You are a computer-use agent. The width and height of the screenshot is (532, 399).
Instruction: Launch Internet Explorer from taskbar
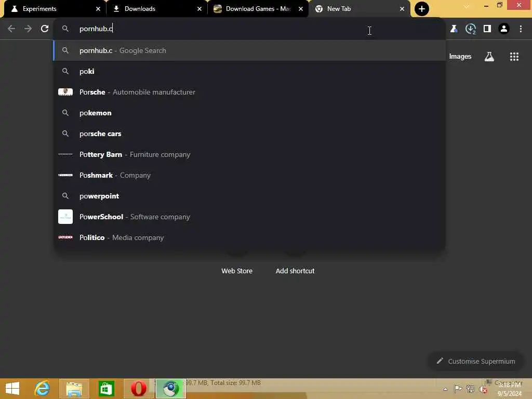click(x=43, y=389)
